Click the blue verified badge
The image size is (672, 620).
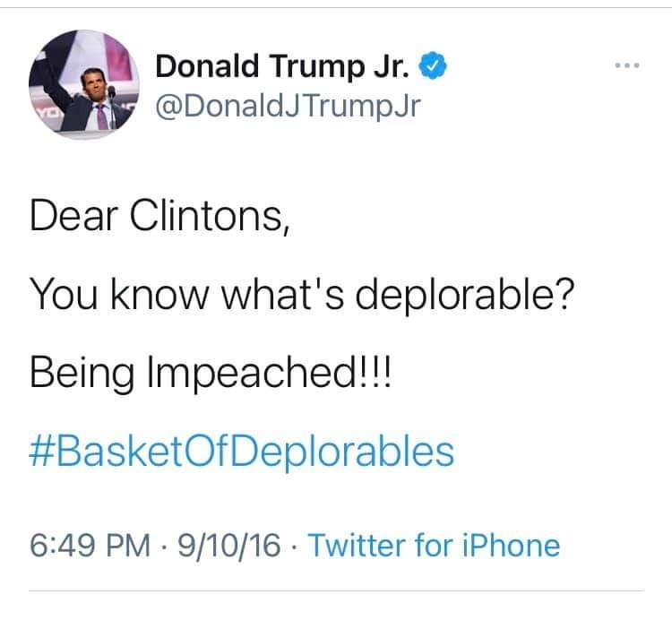pyautogui.click(x=433, y=65)
